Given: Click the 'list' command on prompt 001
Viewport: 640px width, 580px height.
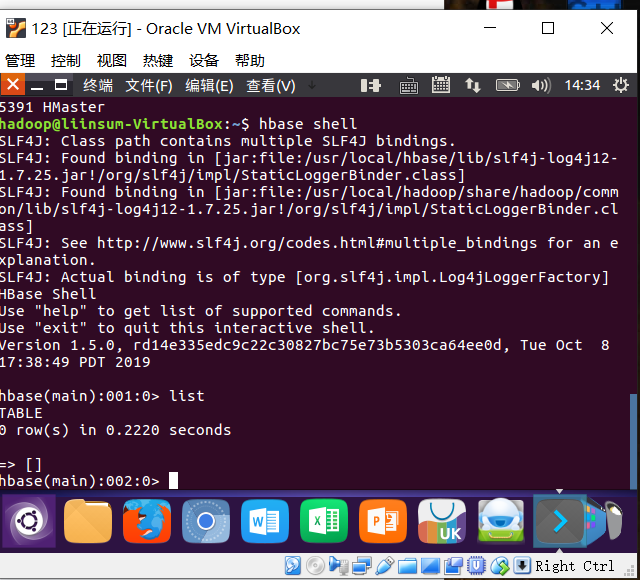Looking at the screenshot, I should click(187, 396).
